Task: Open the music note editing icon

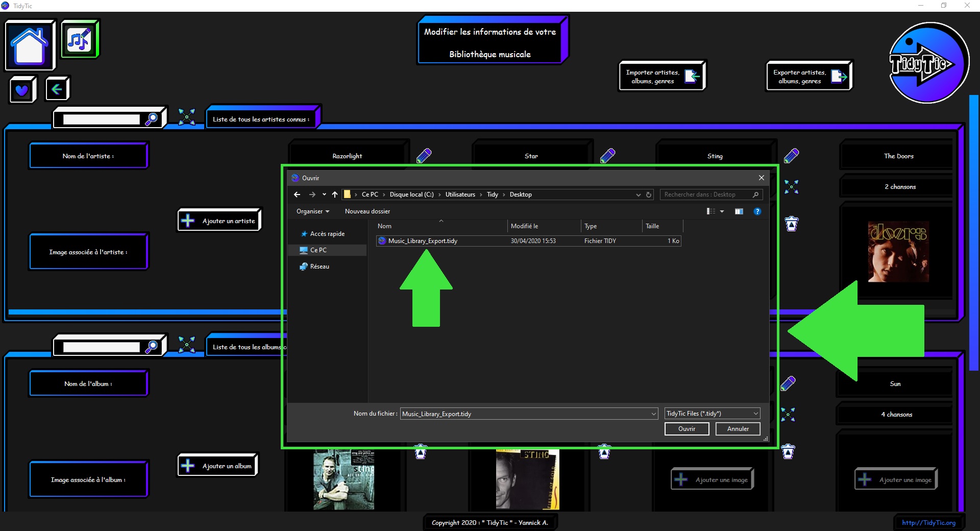Action: click(x=80, y=39)
